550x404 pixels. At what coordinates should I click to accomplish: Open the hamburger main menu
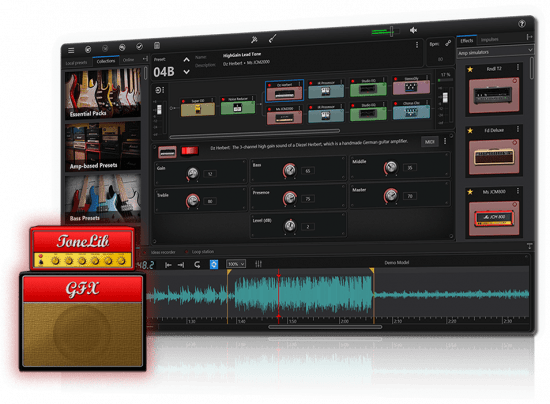click(71, 50)
